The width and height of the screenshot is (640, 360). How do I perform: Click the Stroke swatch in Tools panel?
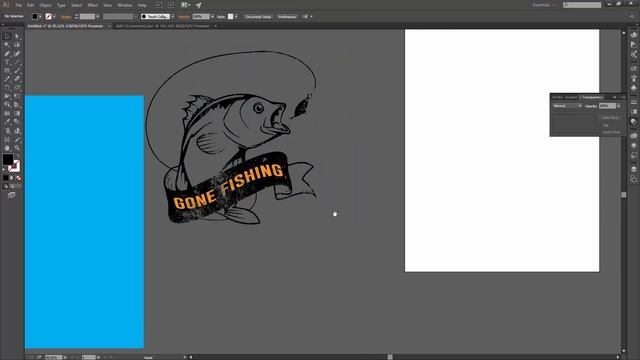tap(15, 166)
